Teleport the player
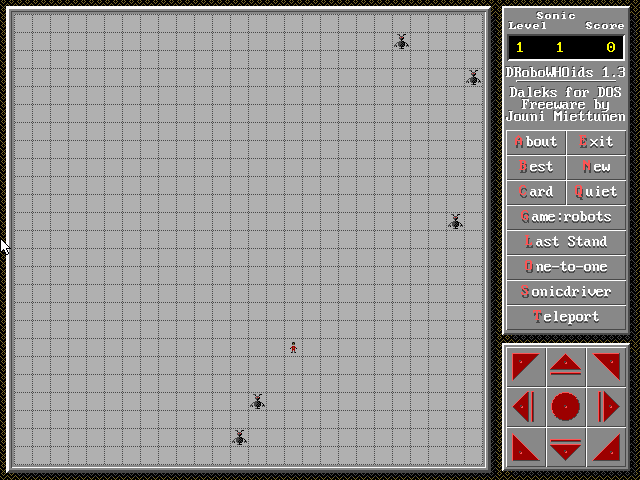 coord(566,317)
